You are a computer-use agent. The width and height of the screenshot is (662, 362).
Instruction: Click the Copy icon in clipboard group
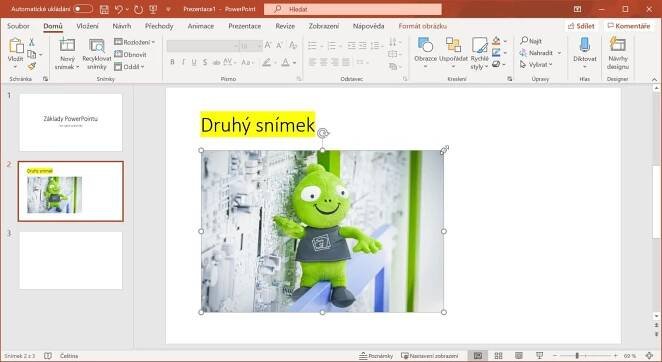pyautogui.click(x=32, y=54)
